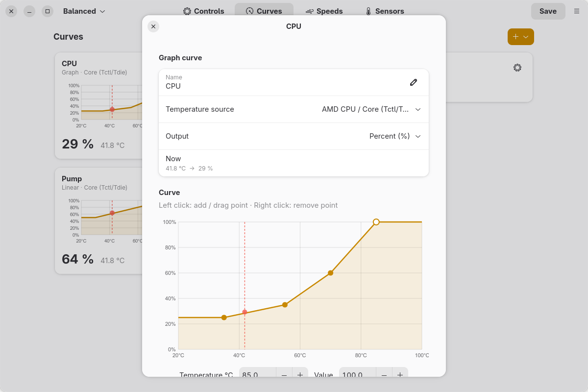This screenshot has width=588, height=392.
Task: Decrease the Value field
Action: pos(384,375)
